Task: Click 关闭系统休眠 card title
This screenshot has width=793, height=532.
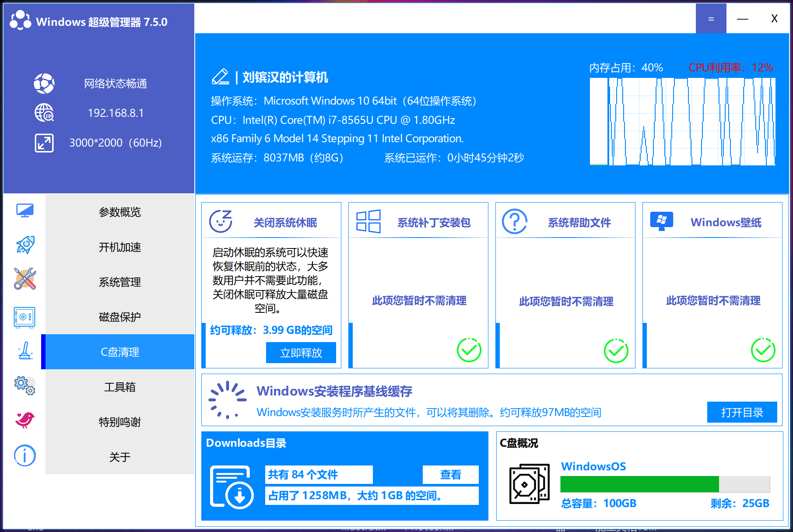Action: tap(285, 223)
